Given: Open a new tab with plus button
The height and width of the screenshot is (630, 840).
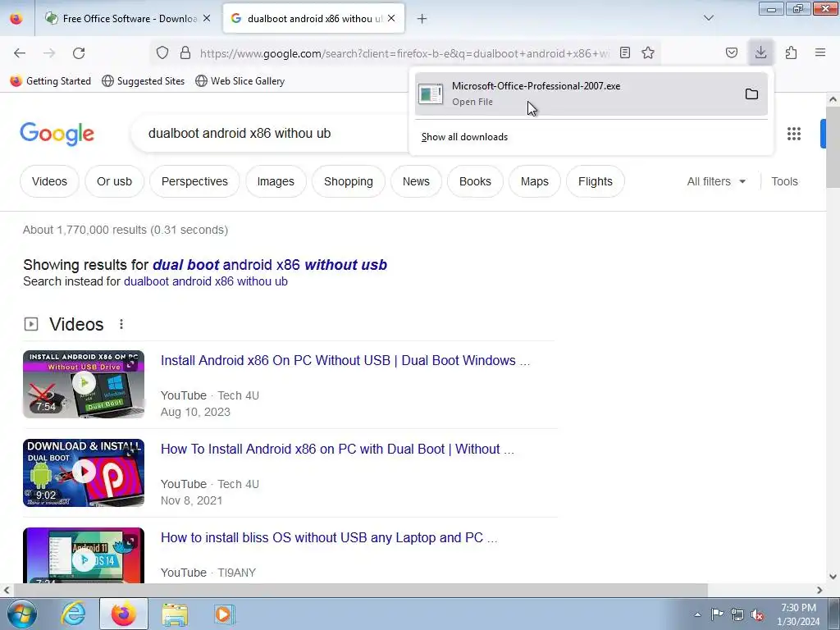Looking at the screenshot, I should pyautogui.click(x=422, y=19).
